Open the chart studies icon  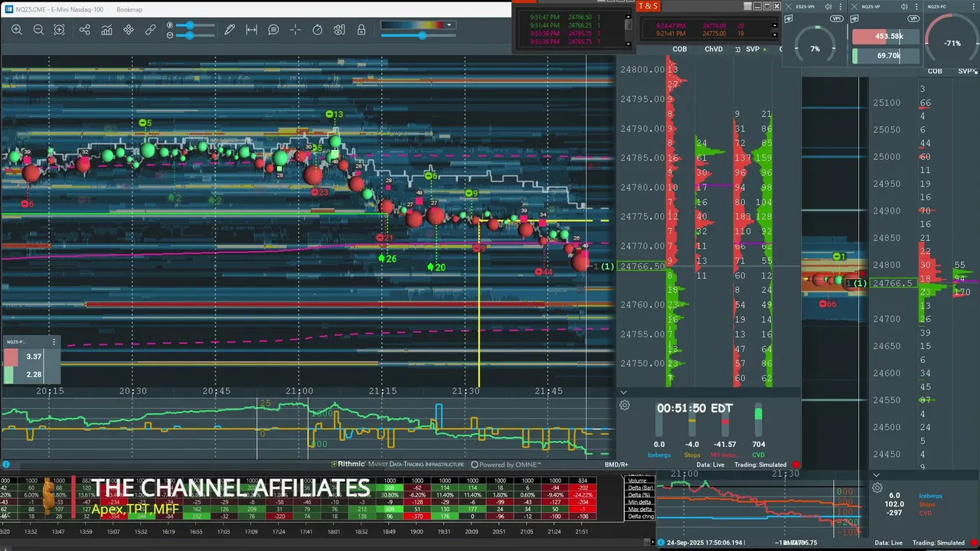click(106, 30)
